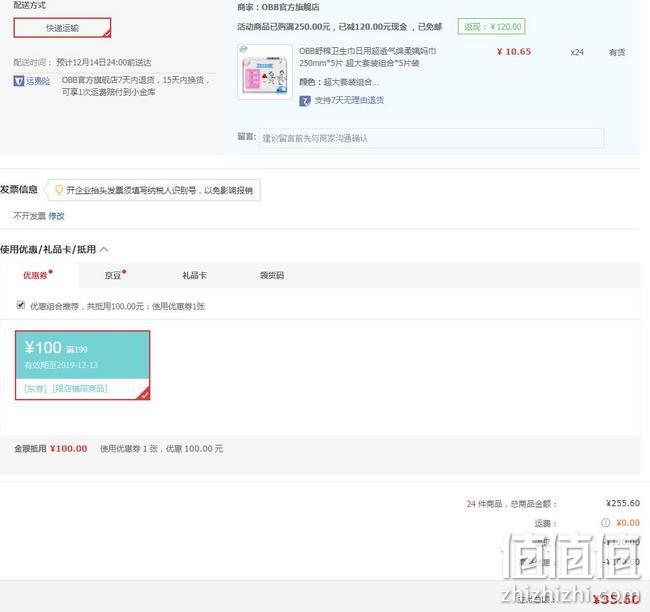Switch to the 礼品卡 tab
Image resolution: width=650 pixels, height=612 pixels.
194,275
